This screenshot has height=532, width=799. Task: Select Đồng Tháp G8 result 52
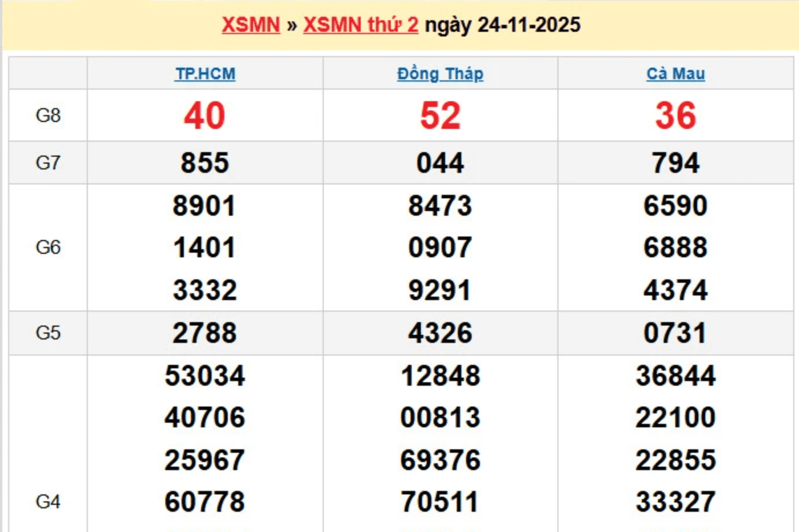tap(440, 116)
